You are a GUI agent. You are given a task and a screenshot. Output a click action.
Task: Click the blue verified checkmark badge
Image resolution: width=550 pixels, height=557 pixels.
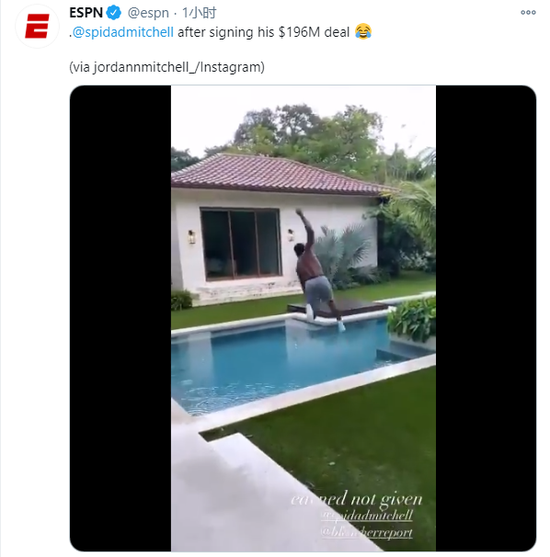(114, 13)
